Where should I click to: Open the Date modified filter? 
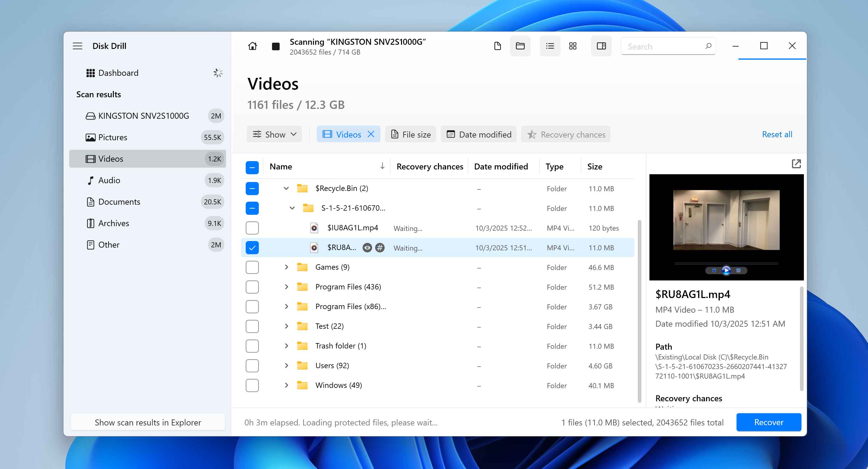(x=479, y=134)
